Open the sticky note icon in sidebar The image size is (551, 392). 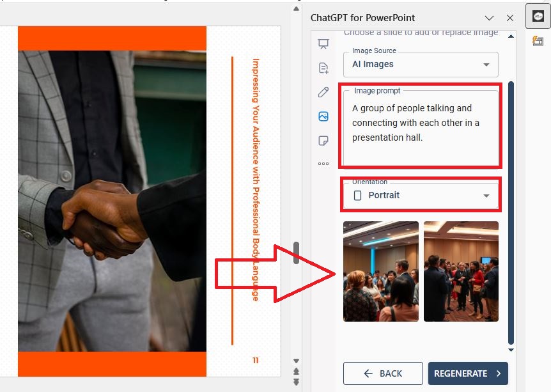[323, 141]
